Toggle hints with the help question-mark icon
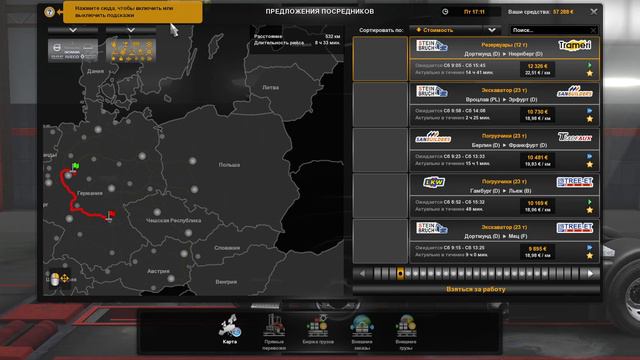640x360 pixels. (49, 12)
